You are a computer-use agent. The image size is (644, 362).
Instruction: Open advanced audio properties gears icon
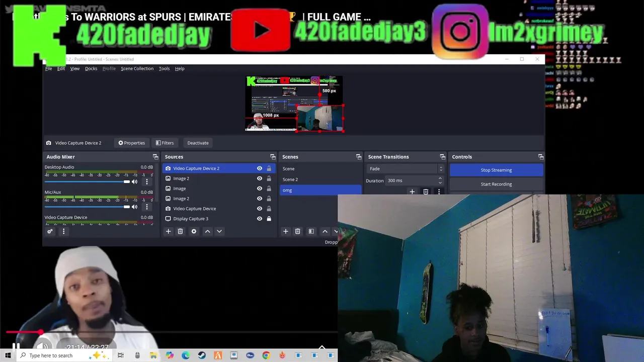coord(50,231)
